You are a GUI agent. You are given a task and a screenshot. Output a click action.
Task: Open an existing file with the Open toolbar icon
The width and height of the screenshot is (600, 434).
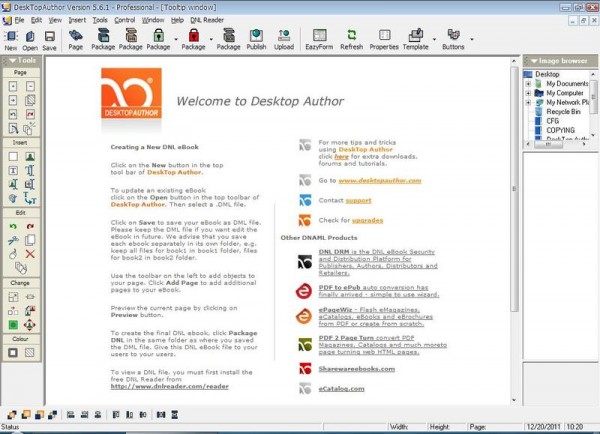[30, 40]
